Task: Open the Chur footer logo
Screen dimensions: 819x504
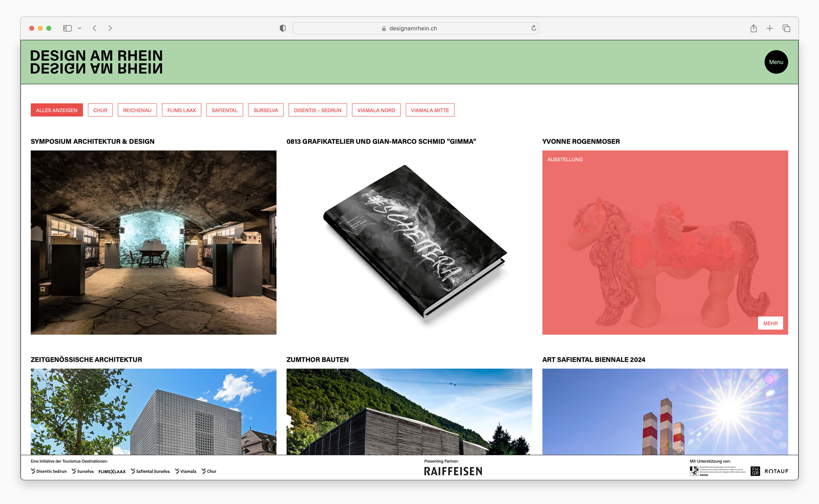Action: tap(209, 471)
